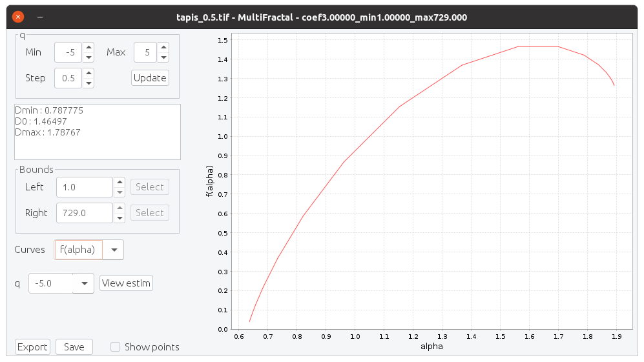Click the Update button

(x=150, y=78)
